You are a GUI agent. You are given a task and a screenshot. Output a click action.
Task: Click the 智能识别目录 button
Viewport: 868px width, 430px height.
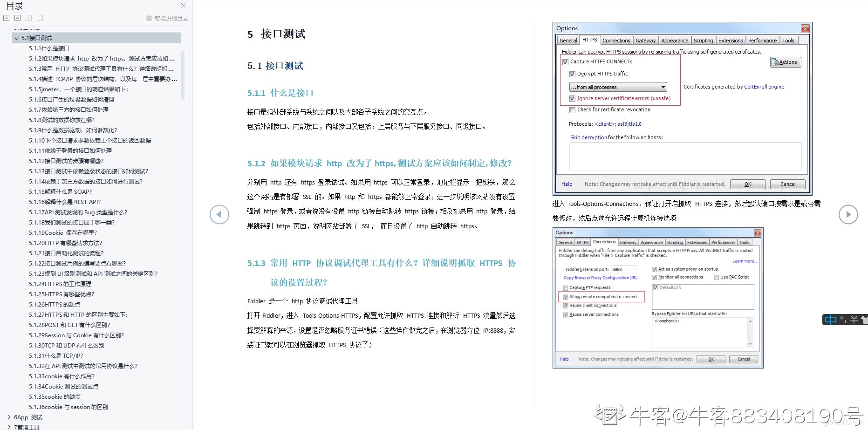point(167,18)
